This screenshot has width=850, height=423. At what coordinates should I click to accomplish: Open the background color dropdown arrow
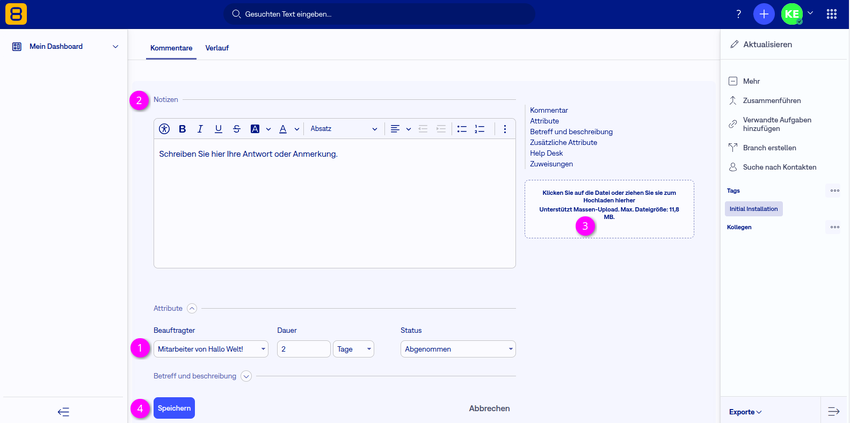pyautogui.click(x=268, y=129)
